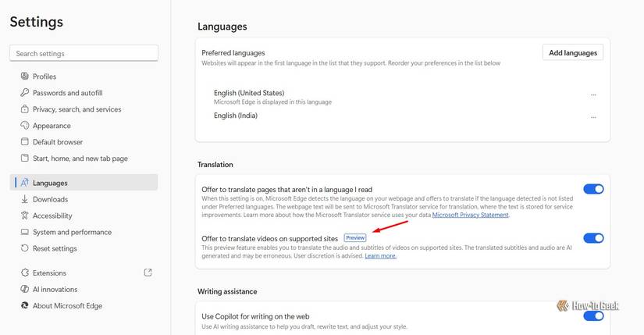Click the Extensions puzzle icon
The width and height of the screenshot is (644, 335).
[25, 273]
